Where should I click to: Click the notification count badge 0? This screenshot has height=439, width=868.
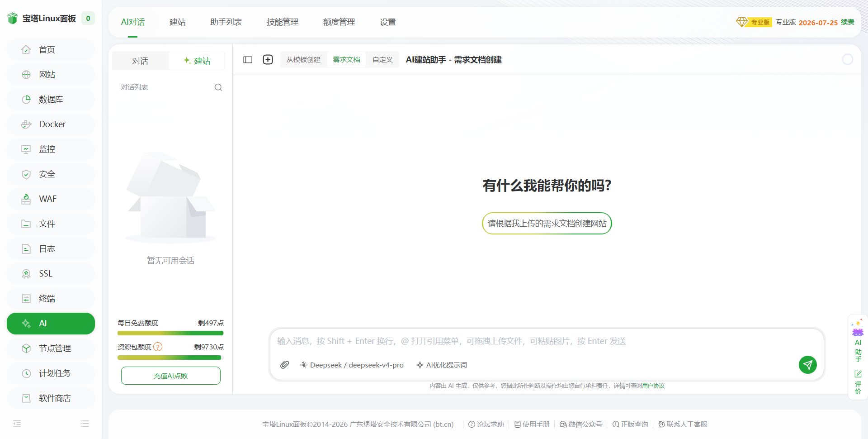coord(88,19)
